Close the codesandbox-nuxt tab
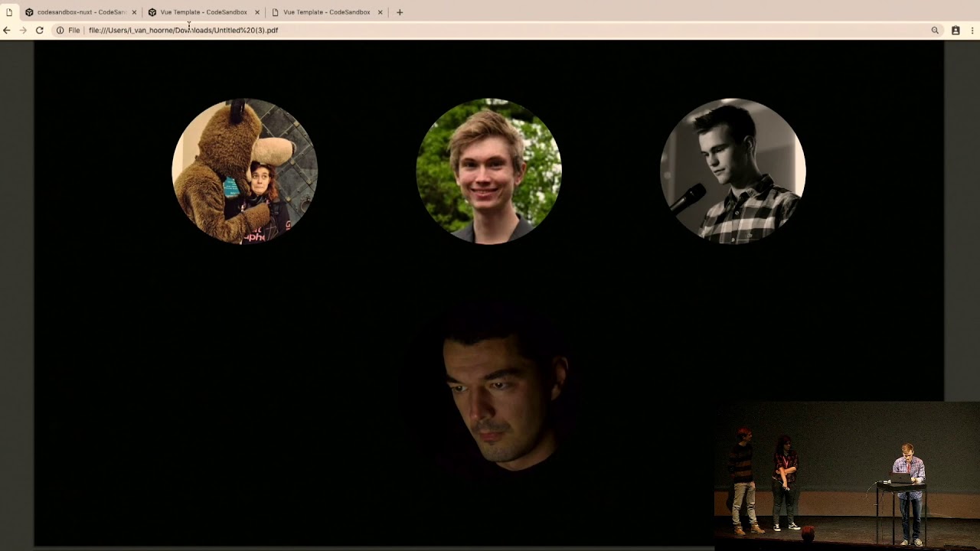Image resolution: width=980 pixels, height=551 pixels. pyautogui.click(x=134, y=12)
